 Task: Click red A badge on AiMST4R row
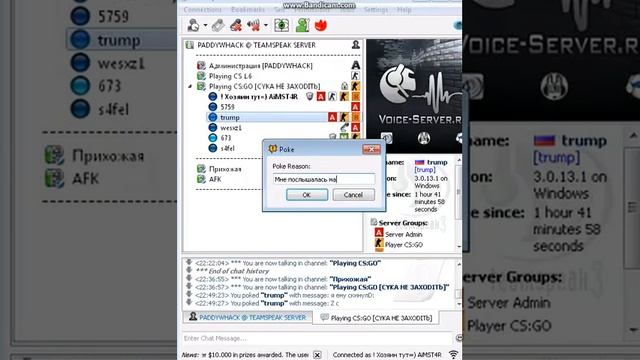click(x=321, y=96)
